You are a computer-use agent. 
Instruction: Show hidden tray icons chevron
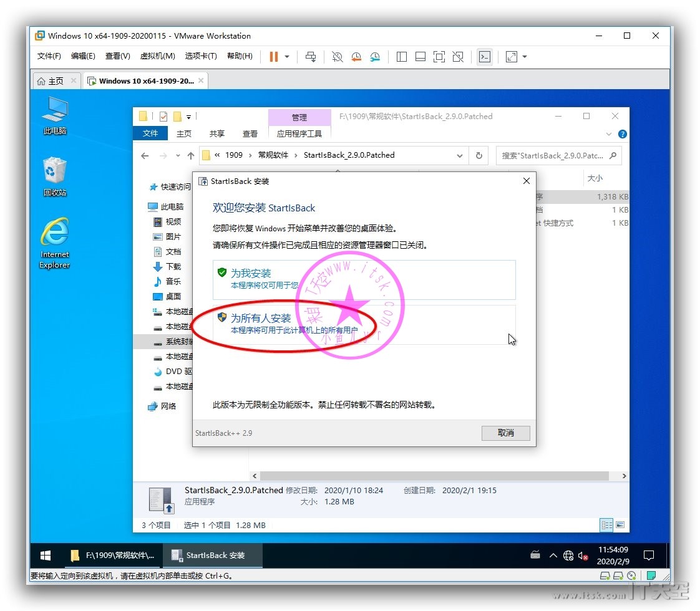click(553, 556)
